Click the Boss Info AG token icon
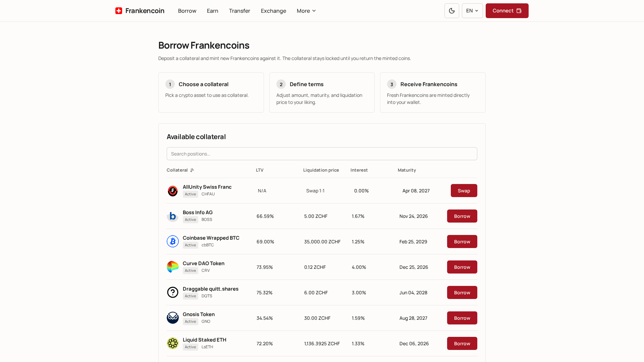644x362 pixels. click(x=173, y=216)
